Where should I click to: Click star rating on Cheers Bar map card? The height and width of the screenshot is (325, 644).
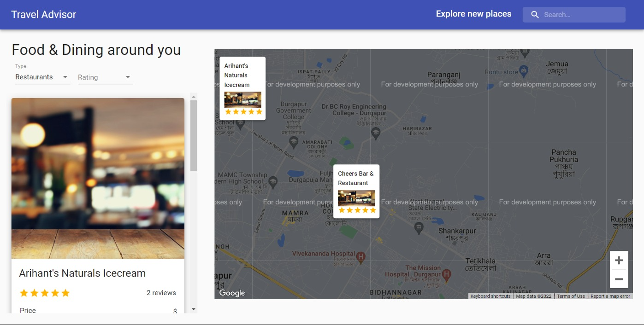point(357,210)
